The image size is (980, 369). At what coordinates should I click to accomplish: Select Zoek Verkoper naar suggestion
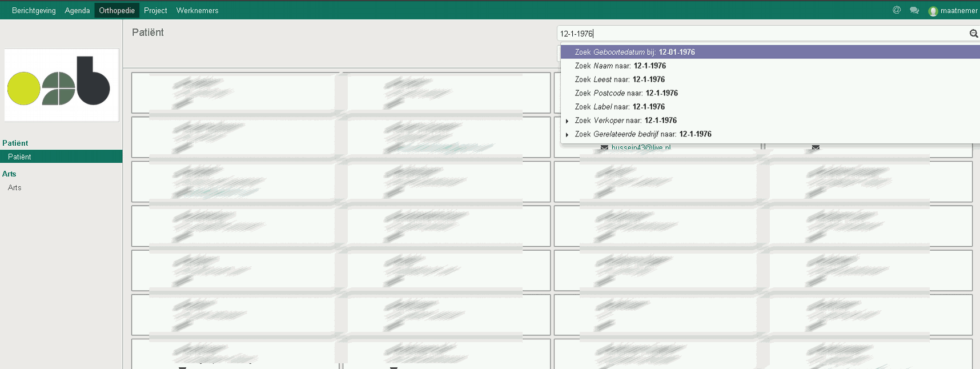coord(770,121)
